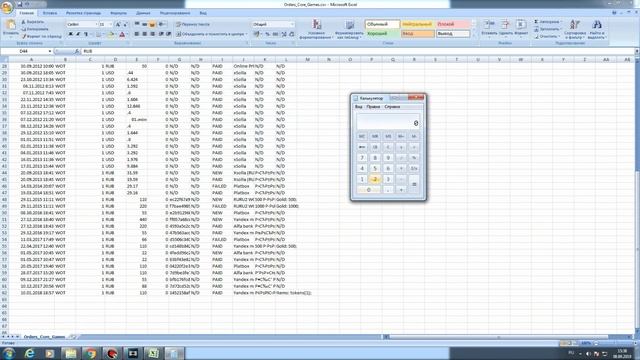Apply percent style number format
This screenshot has width=640, height=360.
point(267,34)
